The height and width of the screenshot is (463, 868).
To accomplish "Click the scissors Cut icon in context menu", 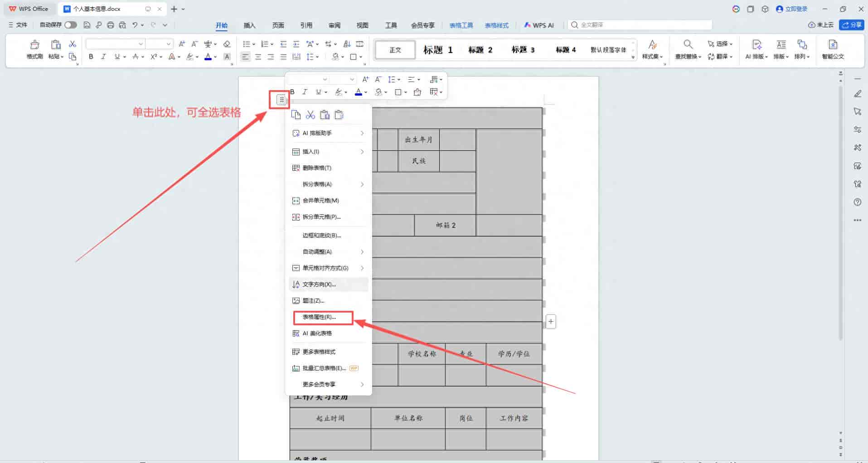I will click(x=310, y=115).
